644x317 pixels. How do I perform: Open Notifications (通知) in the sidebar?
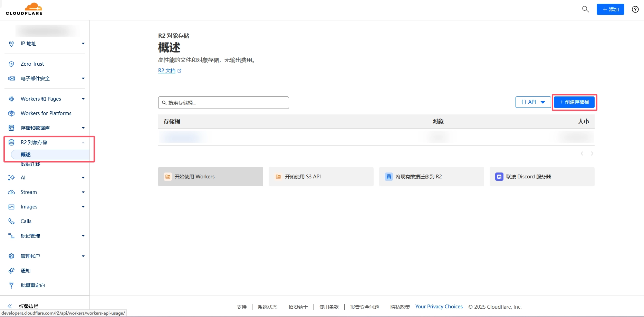(x=26, y=271)
